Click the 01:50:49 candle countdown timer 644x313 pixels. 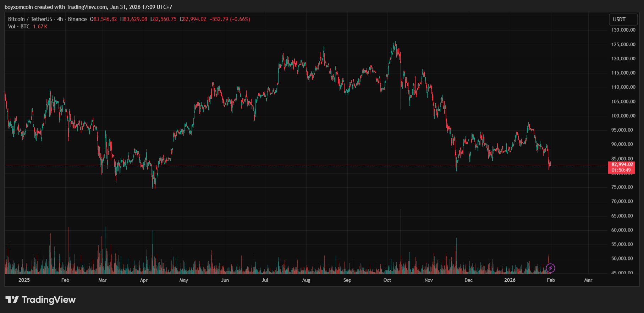coord(621,170)
